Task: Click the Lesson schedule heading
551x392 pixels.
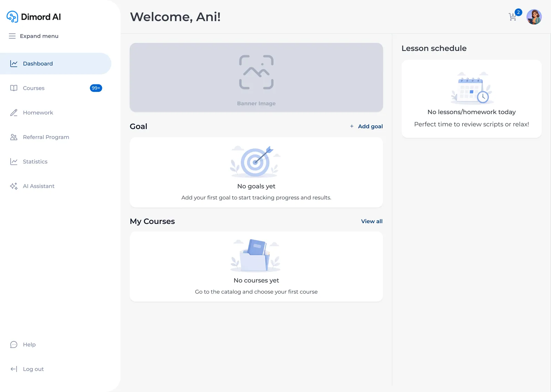Action: tap(434, 49)
